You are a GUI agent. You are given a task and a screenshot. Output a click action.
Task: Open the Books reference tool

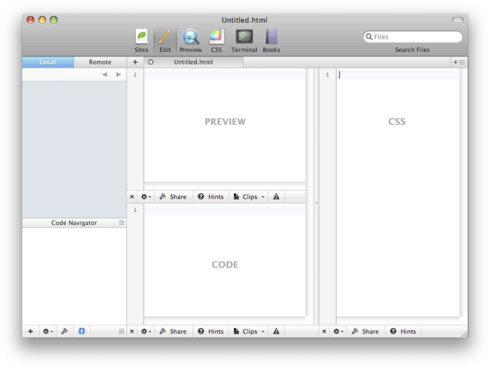tap(271, 40)
